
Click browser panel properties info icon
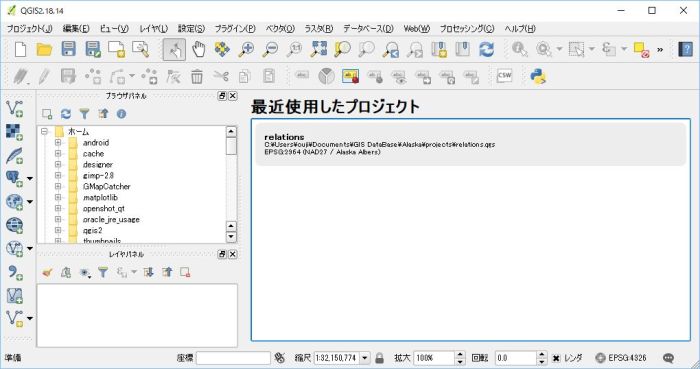[121, 114]
